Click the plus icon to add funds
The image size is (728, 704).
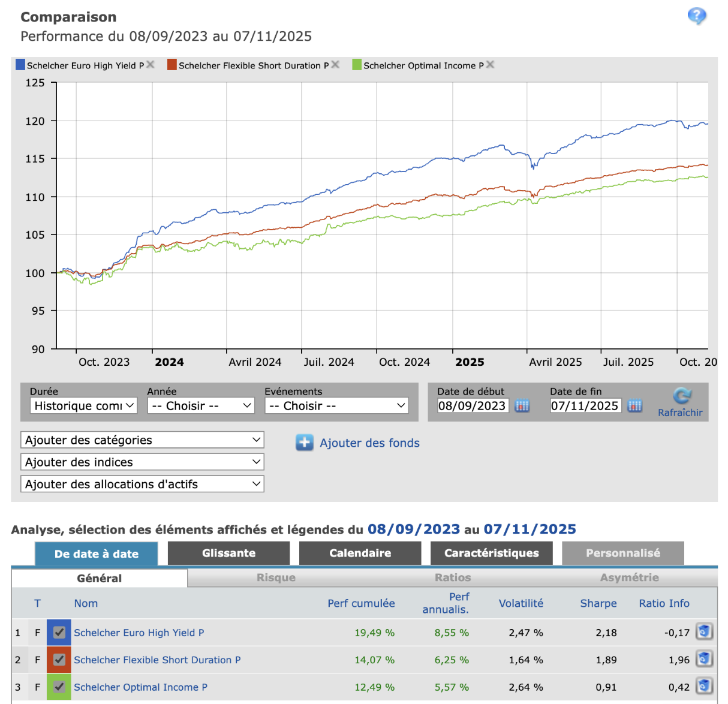point(305,443)
